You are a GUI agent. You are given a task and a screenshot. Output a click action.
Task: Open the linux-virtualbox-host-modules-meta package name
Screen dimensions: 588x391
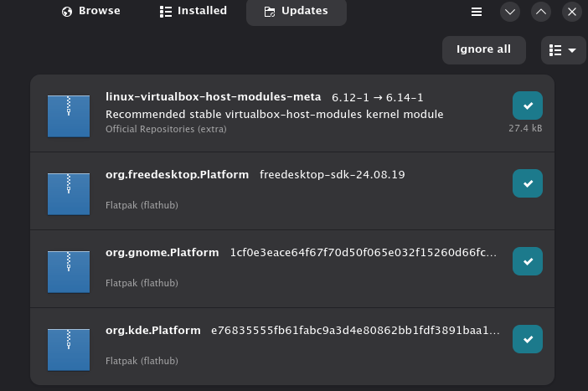click(213, 97)
